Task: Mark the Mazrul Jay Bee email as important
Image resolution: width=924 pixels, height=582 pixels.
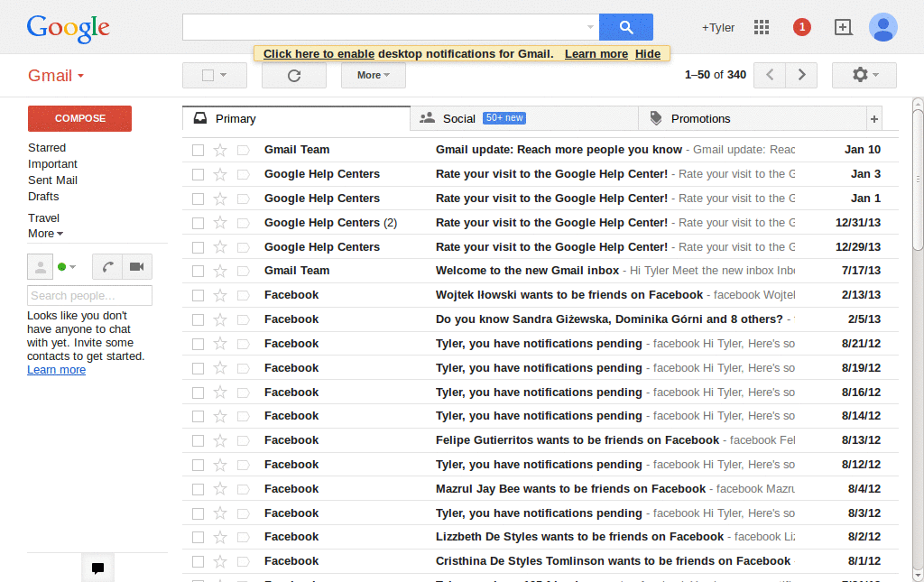Action: [x=243, y=489]
